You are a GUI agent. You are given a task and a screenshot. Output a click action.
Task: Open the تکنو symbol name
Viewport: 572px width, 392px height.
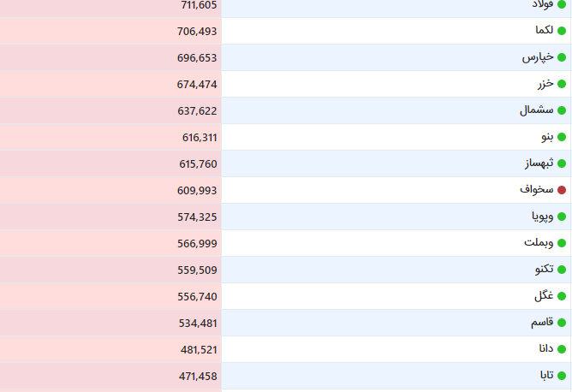pos(545,269)
